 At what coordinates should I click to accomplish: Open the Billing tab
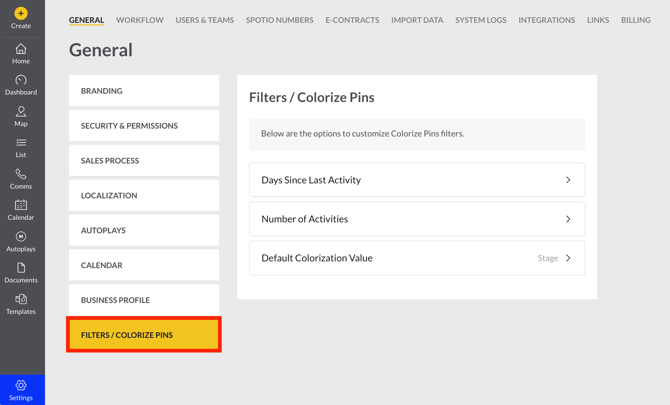pyautogui.click(x=635, y=20)
